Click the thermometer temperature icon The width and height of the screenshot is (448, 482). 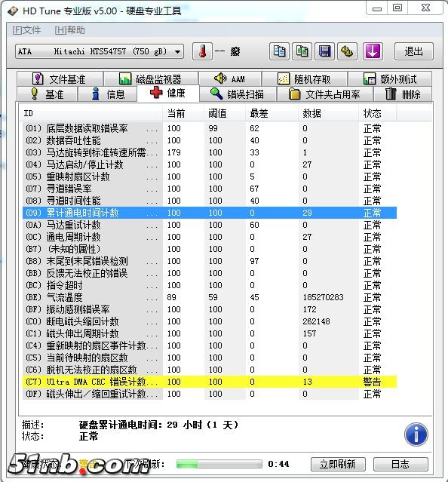202,51
